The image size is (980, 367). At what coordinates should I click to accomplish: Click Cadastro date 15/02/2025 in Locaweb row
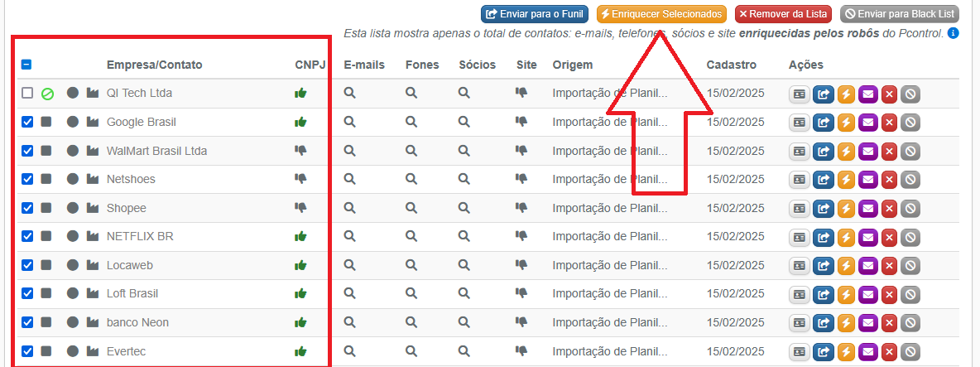click(x=736, y=265)
